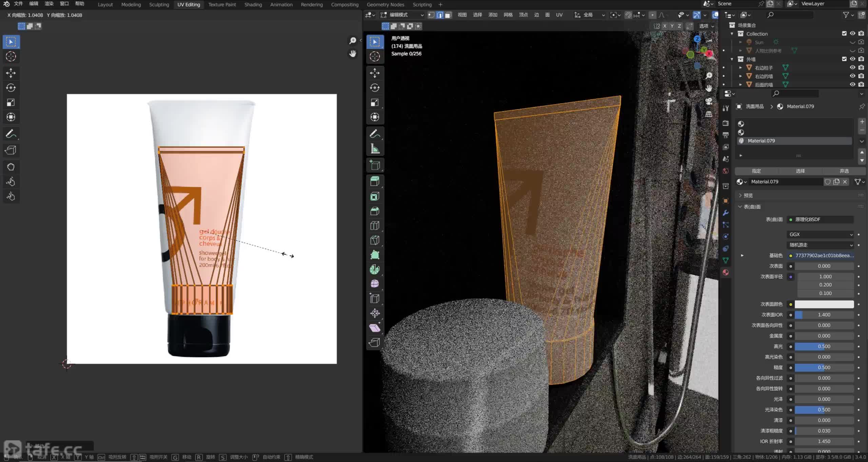
Task: Click the 次表面颜色 white color swatch
Action: (824, 304)
